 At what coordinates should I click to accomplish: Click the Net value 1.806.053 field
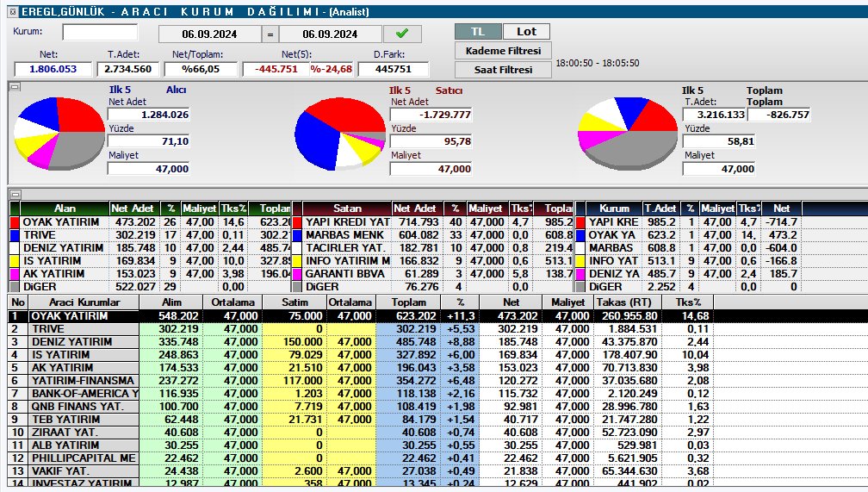[x=53, y=69]
